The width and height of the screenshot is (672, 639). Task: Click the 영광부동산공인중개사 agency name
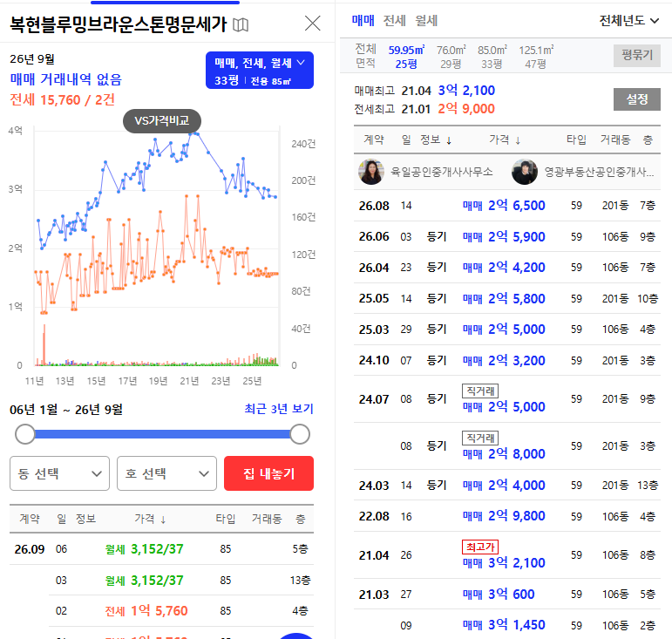tap(599, 172)
